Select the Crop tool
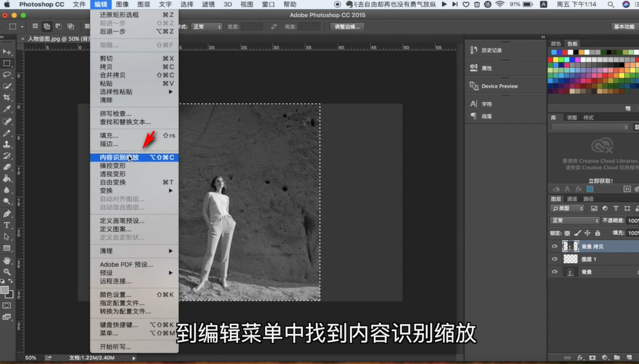Image resolution: width=639 pixels, height=364 pixels. [7, 97]
